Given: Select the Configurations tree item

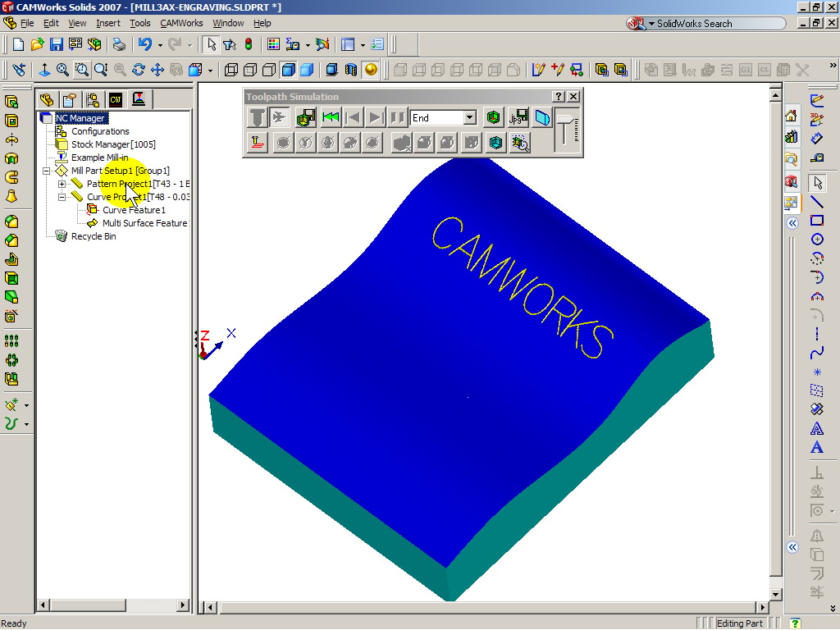Looking at the screenshot, I should (x=100, y=131).
